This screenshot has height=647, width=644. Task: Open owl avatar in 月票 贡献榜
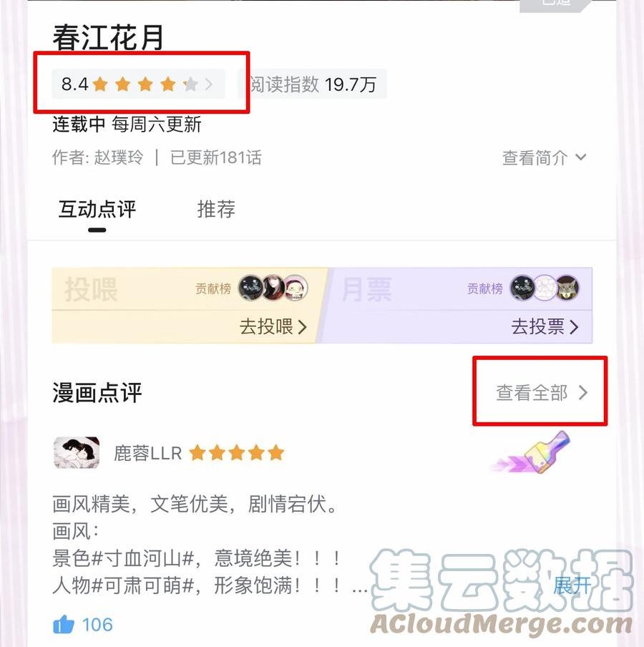pyautogui.click(x=567, y=288)
